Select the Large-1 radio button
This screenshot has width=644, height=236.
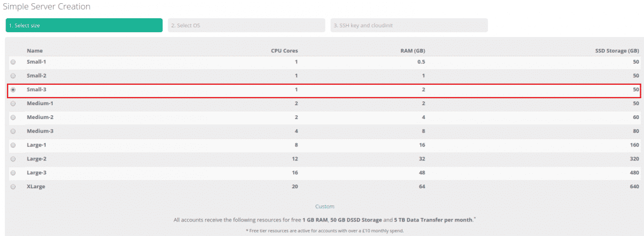pyautogui.click(x=13, y=145)
